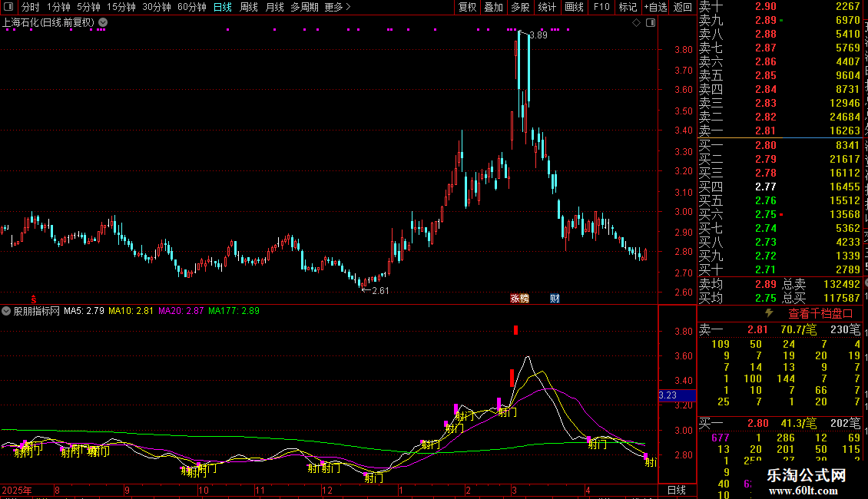Click the MA10: 2.81 label
868x499 pixels.
[x=131, y=311]
